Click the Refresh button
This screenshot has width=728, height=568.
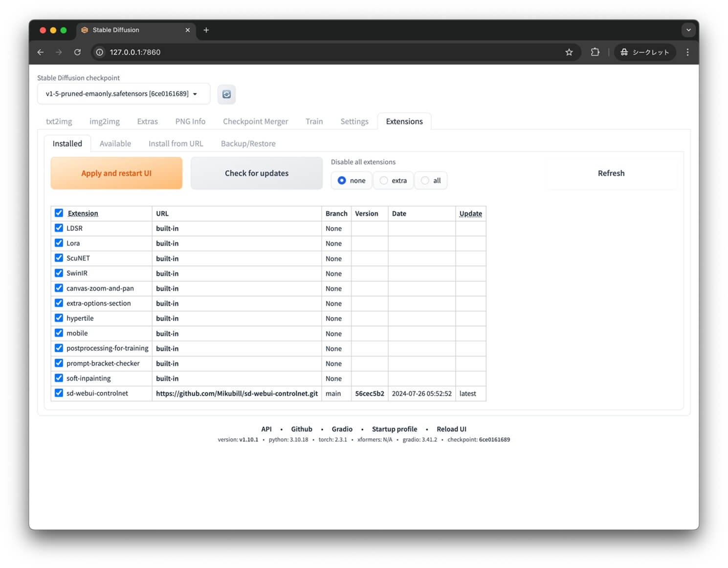611,173
